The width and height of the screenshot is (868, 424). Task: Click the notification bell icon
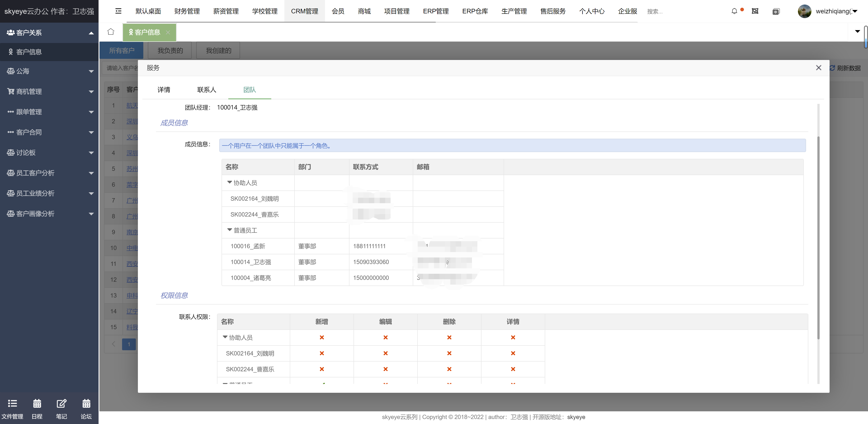click(x=734, y=11)
